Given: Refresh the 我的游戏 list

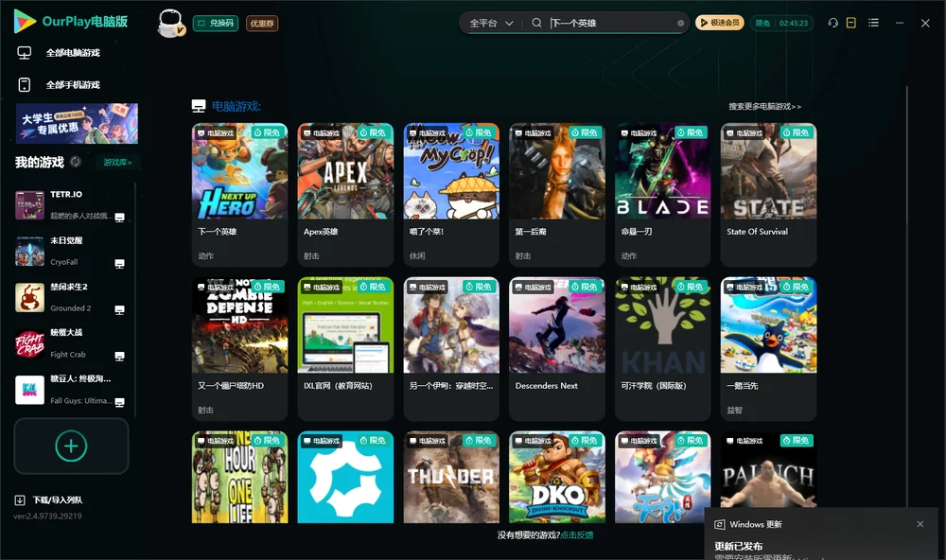Looking at the screenshot, I should 76,162.
